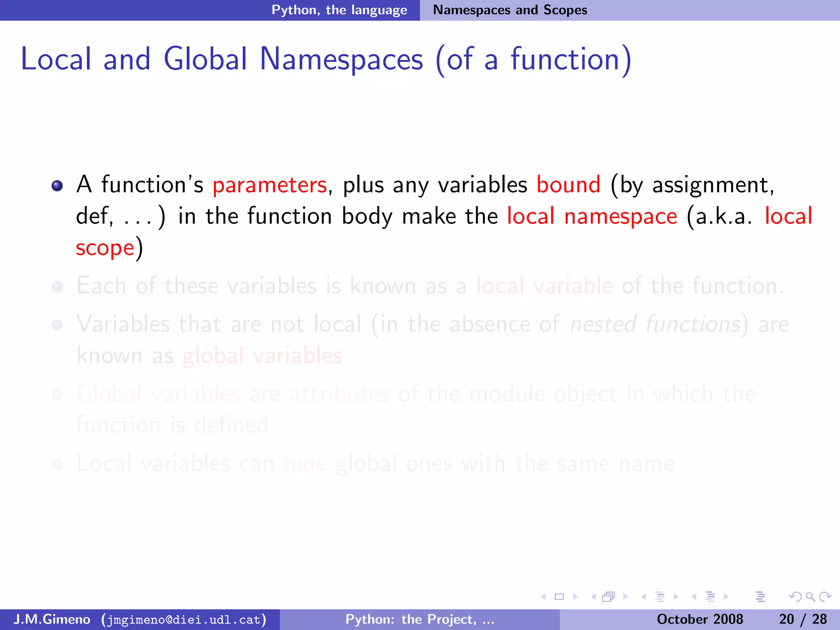Go to next frame with right arrow
840x630 pixels.
pos(625,597)
